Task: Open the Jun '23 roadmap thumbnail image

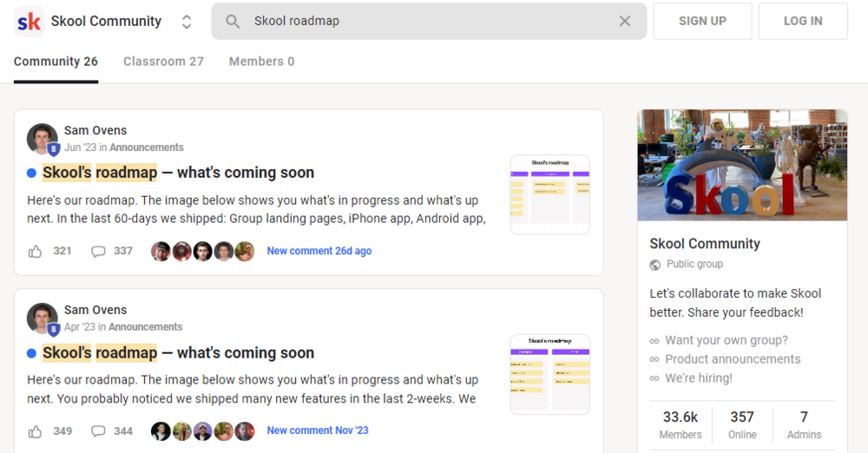Action: click(x=549, y=194)
